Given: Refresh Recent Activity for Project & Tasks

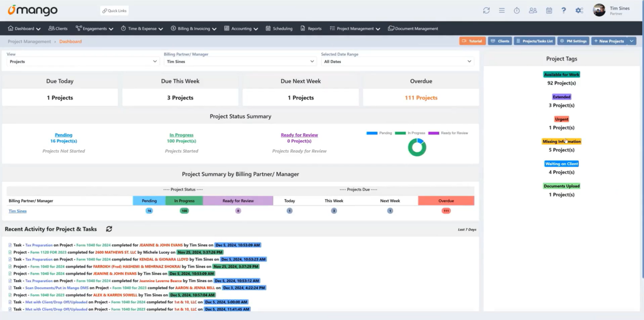Looking at the screenshot, I should click(x=109, y=229).
